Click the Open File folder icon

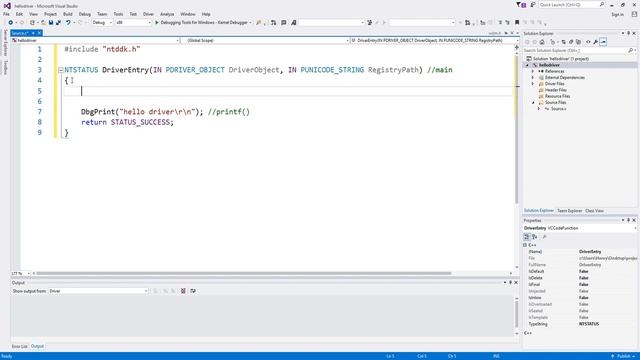[43, 22]
